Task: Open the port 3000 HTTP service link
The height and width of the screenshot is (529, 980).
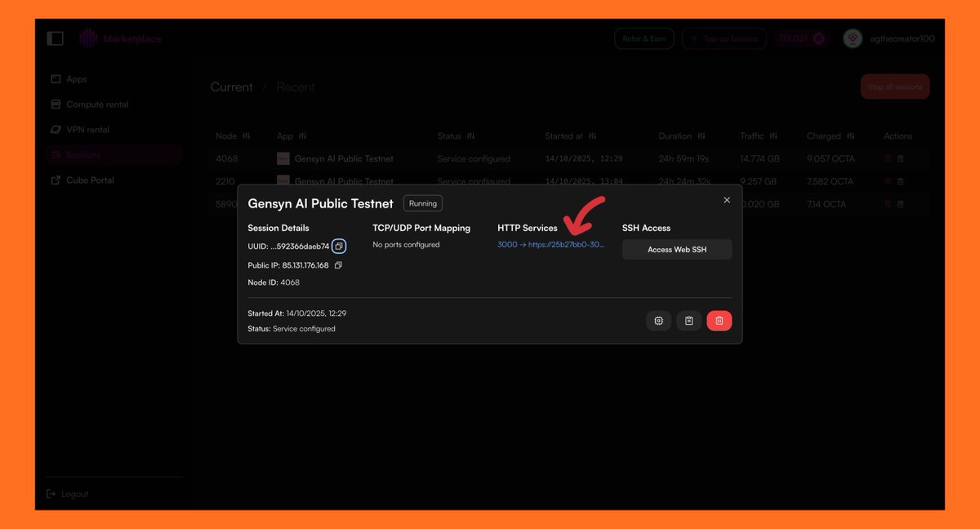Action: click(551, 245)
